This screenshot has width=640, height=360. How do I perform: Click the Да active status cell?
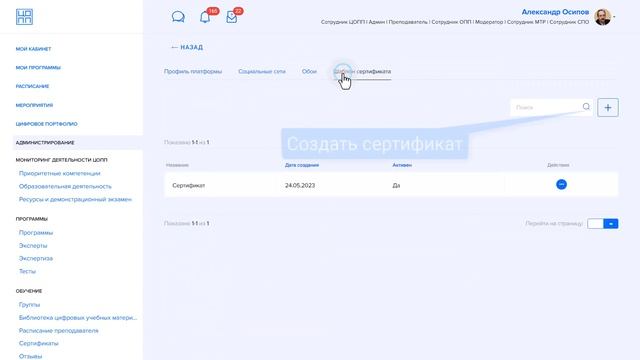click(x=396, y=185)
